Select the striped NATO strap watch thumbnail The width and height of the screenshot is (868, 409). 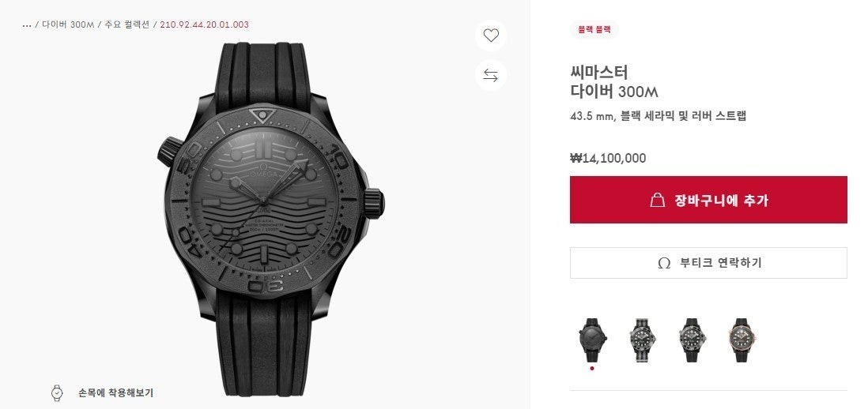(x=642, y=340)
